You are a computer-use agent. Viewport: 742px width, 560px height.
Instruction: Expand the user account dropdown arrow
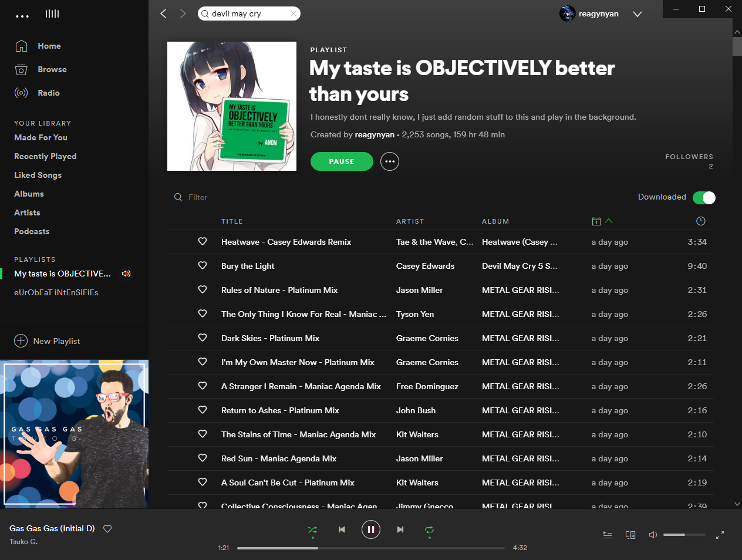[638, 14]
